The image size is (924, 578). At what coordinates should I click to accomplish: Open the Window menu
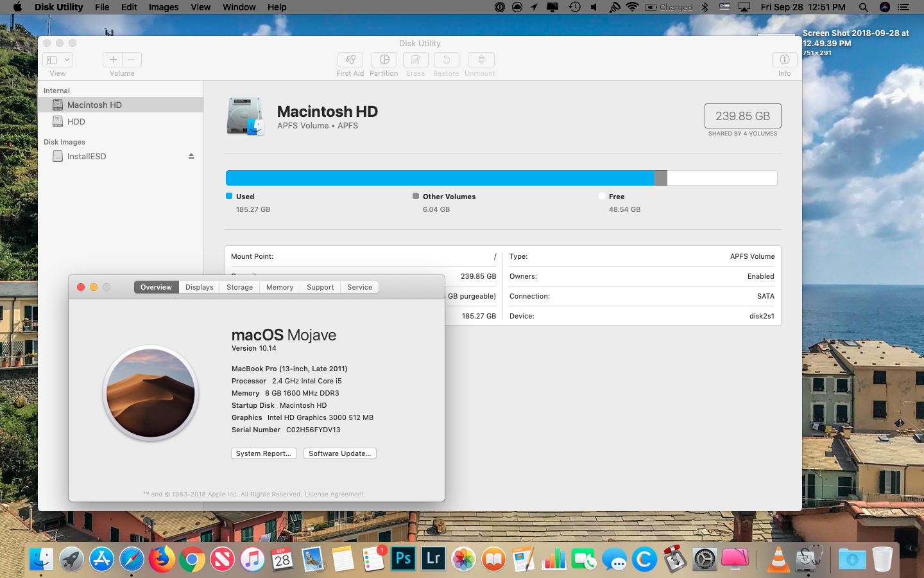[239, 7]
